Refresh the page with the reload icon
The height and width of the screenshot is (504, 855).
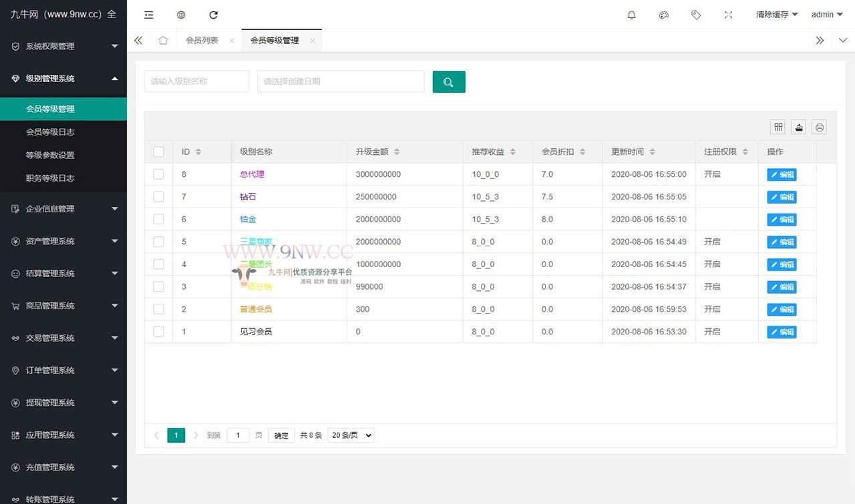coord(214,15)
